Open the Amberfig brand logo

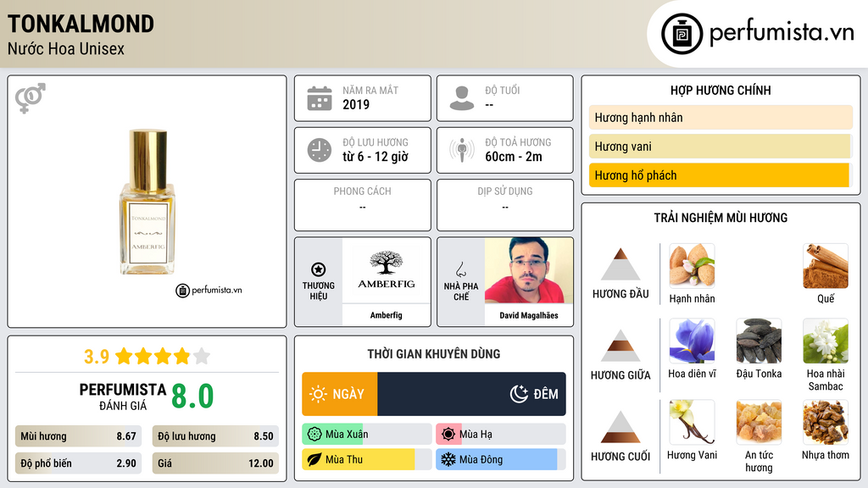click(387, 270)
